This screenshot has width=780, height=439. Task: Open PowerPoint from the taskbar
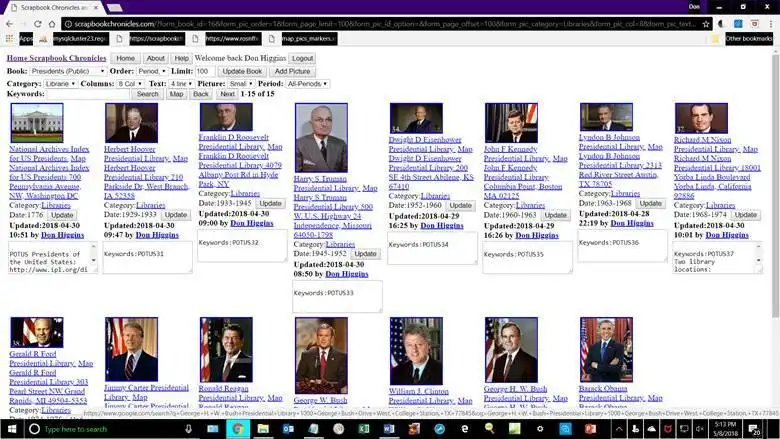590,429
